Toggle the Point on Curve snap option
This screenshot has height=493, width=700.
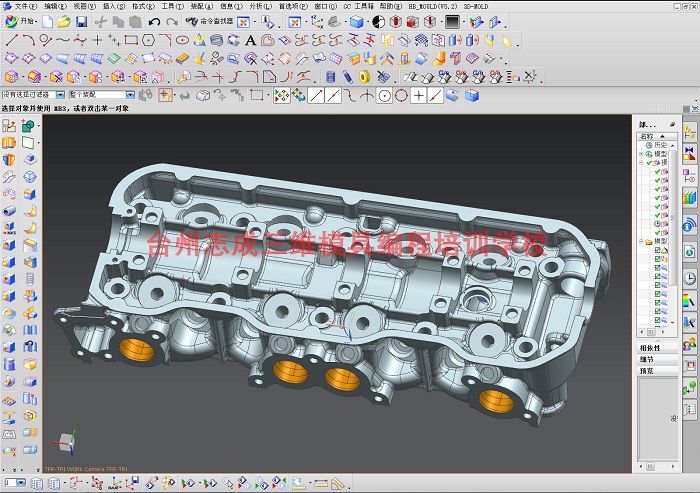coord(435,96)
